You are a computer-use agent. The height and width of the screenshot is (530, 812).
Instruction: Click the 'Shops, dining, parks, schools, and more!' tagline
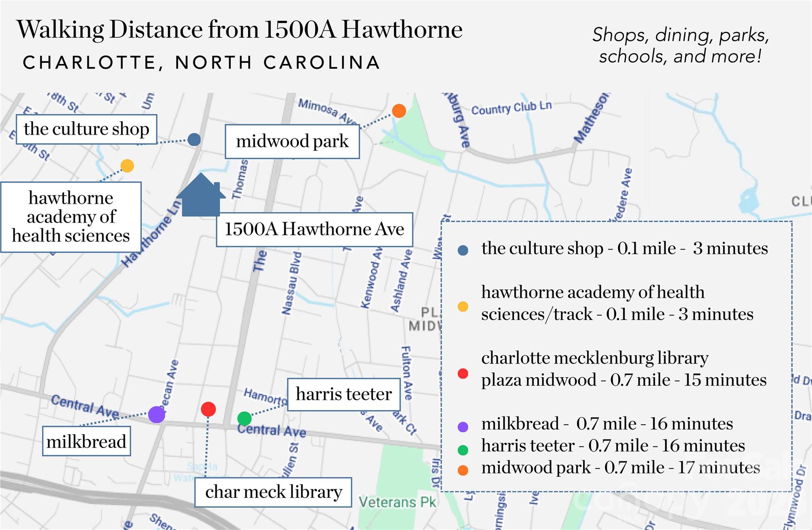[x=681, y=46]
